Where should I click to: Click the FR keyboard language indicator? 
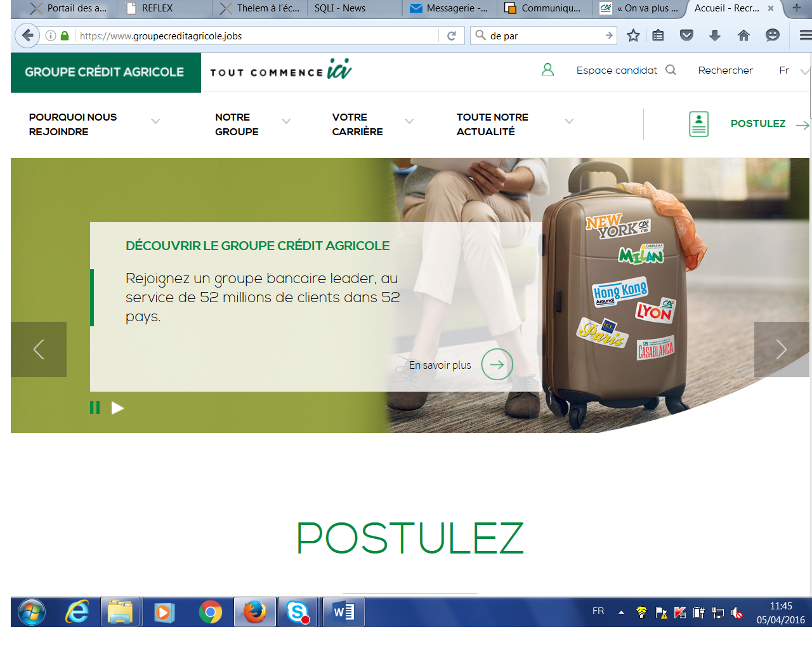(598, 611)
